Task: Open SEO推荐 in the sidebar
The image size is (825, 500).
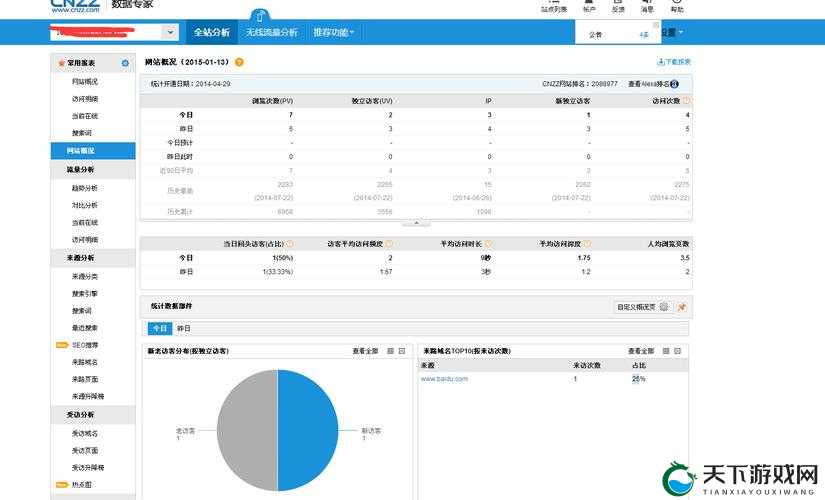Action: 85,345
